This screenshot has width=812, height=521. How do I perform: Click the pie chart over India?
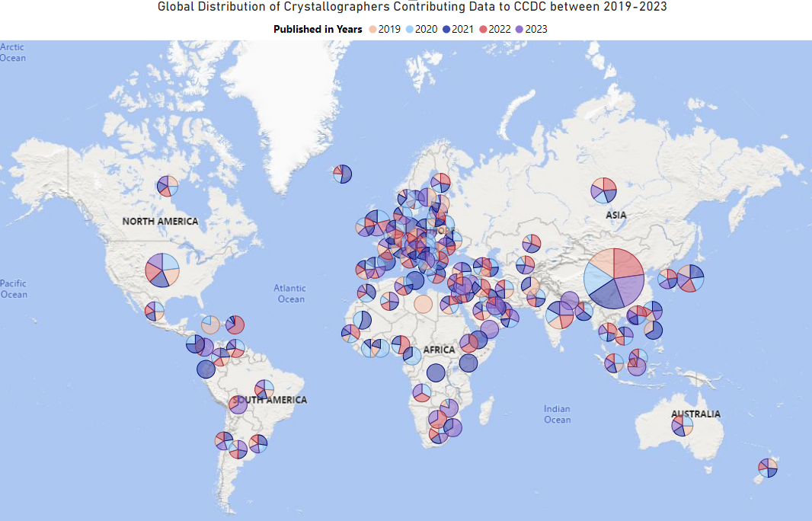[560, 315]
